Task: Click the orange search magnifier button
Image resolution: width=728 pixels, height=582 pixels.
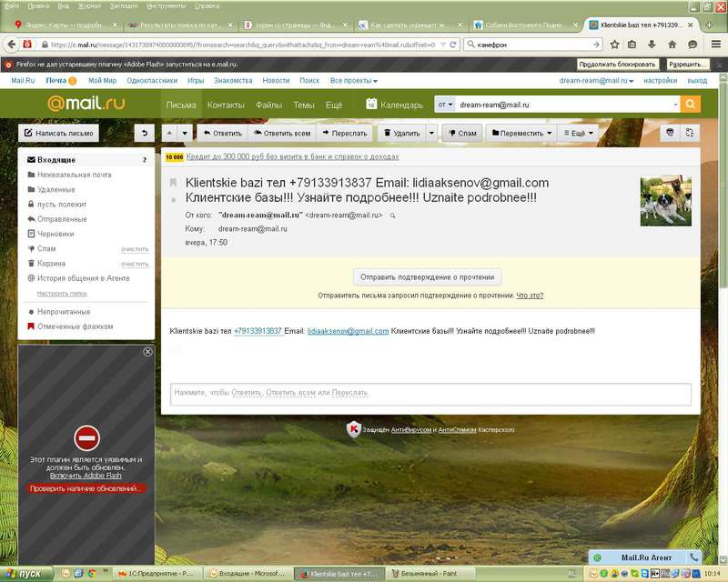Action: (691, 105)
